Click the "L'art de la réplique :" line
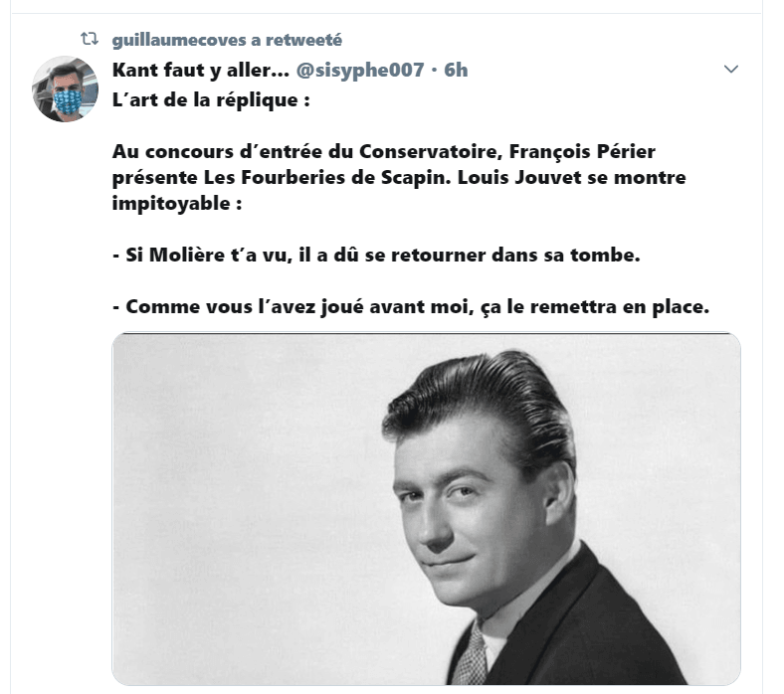 click(211, 100)
